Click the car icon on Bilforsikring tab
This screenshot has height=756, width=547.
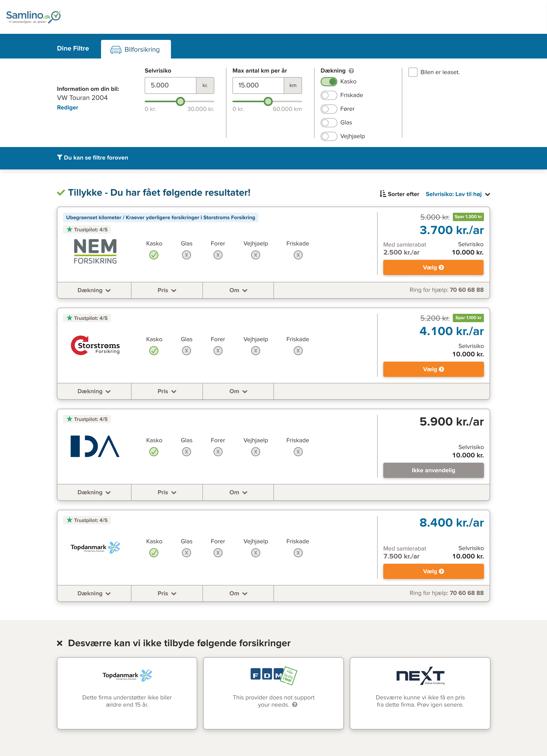click(116, 50)
